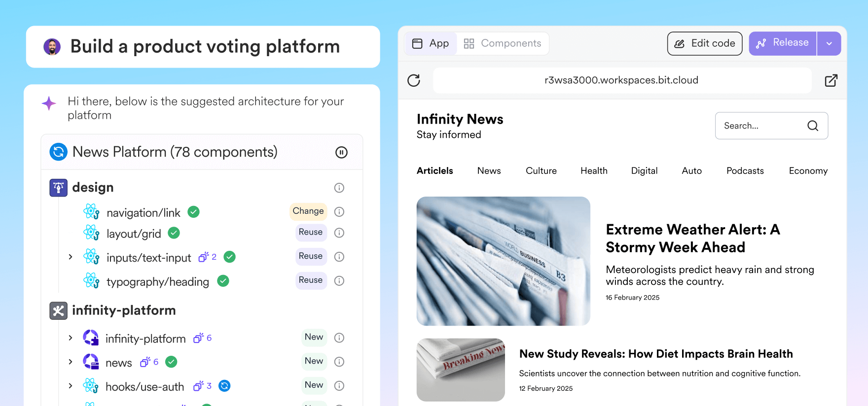Open info icon for navigation/link row

pos(339,211)
